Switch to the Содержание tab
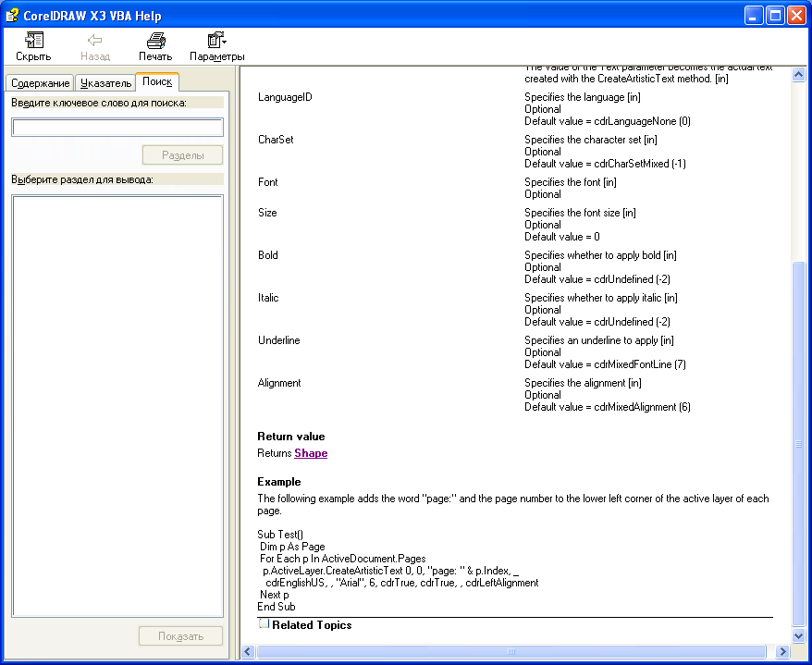 (40, 83)
